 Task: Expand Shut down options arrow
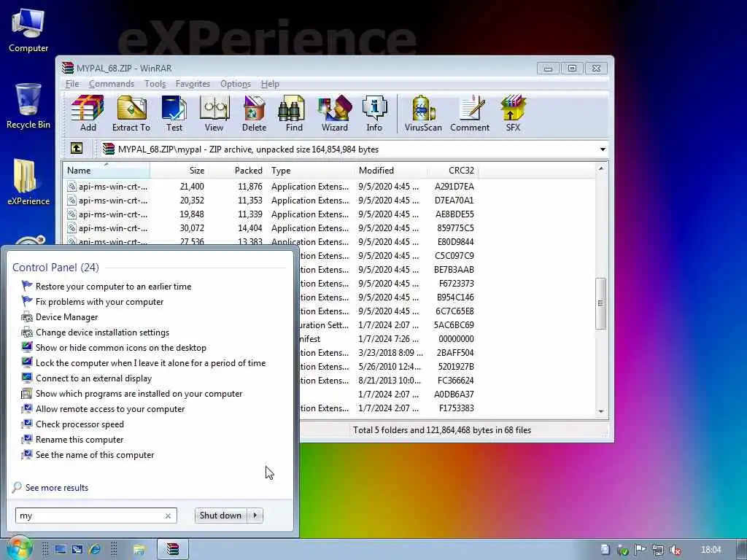point(255,516)
